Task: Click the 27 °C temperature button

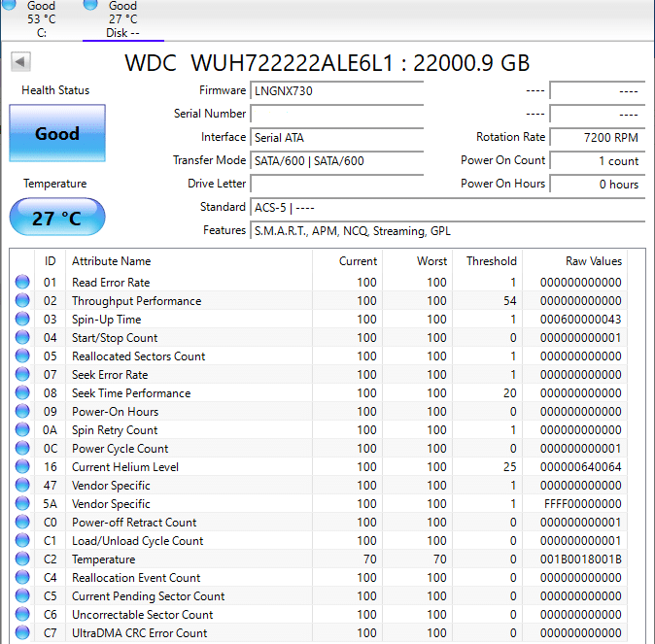Action: 57,218
